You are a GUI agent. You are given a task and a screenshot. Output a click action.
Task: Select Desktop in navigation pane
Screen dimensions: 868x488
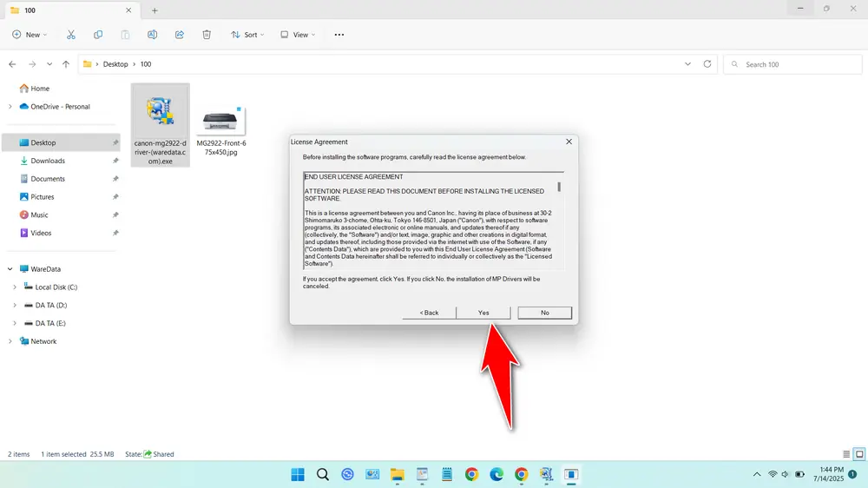(x=61, y=142)
